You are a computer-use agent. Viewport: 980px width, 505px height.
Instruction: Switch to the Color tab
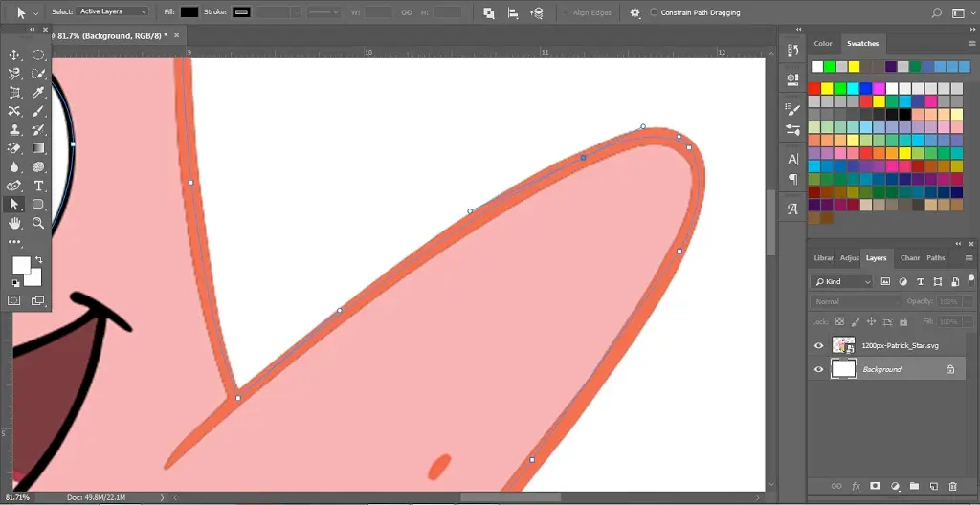pyautogui.click(x=823, y=44)
